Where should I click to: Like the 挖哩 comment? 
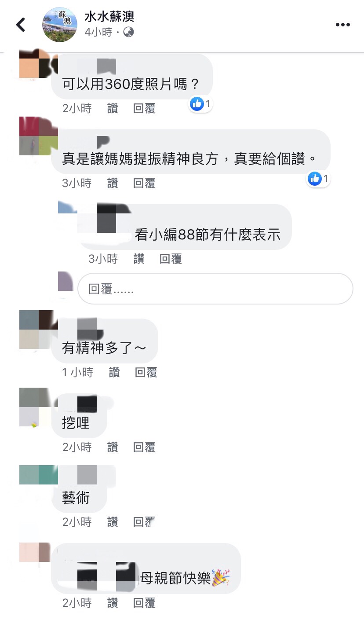[113, 447]
